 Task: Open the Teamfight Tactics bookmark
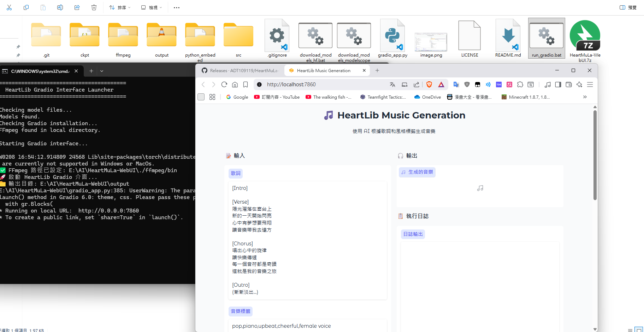coord(383,97)
